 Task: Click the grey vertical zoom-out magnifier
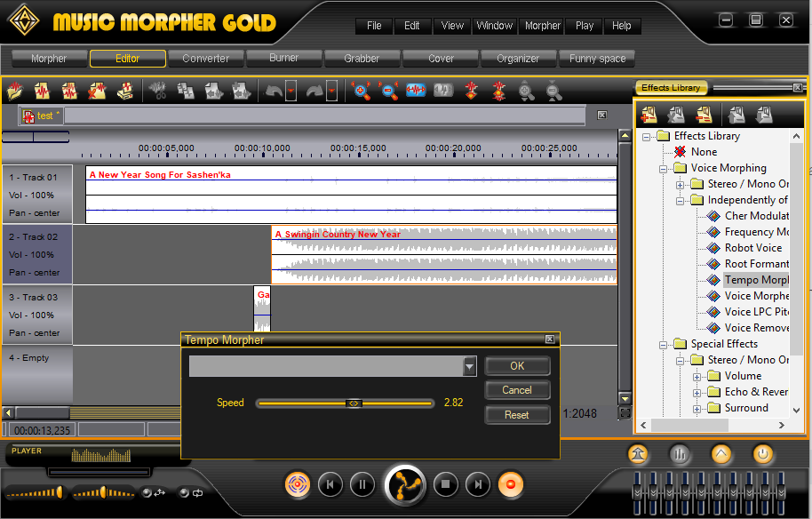(x=553, y=92)
